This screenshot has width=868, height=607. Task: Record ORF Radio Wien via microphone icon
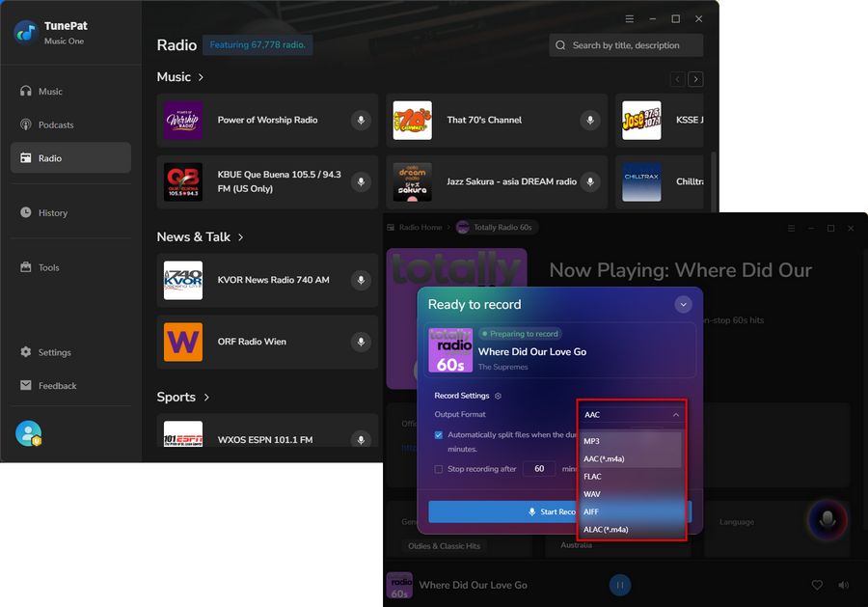[361, 342]
